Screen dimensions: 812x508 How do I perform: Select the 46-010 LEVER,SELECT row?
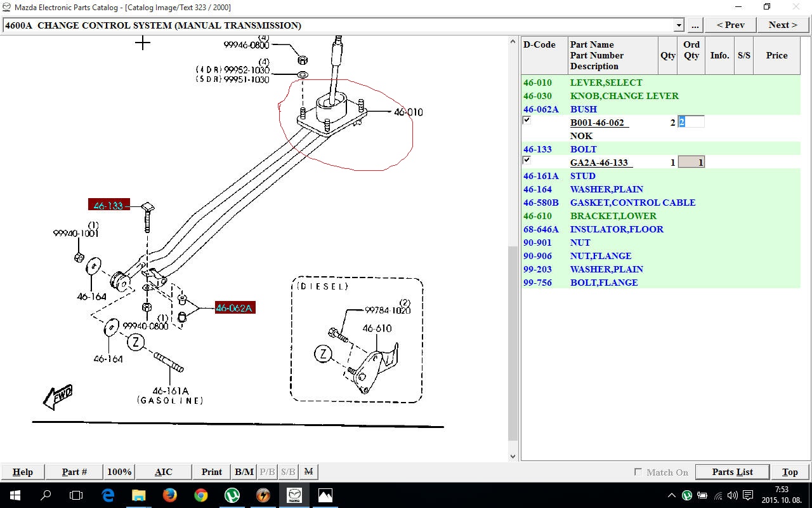point(660,83)
